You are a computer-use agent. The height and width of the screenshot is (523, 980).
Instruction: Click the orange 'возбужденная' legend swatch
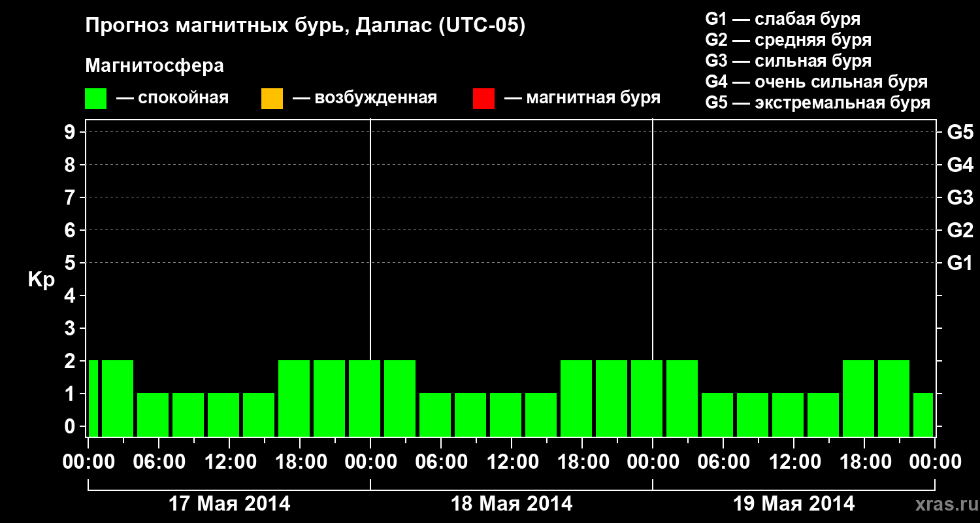[x=272, y=99]
